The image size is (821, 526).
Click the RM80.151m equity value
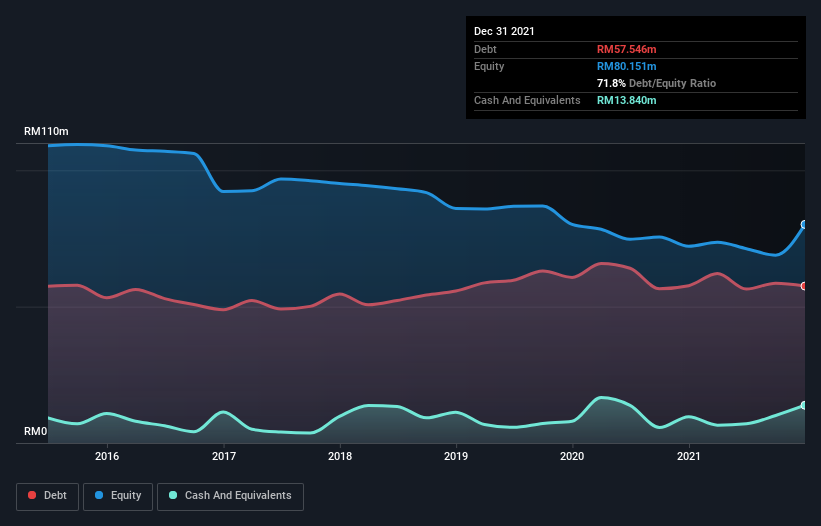(x=626, y=66)
